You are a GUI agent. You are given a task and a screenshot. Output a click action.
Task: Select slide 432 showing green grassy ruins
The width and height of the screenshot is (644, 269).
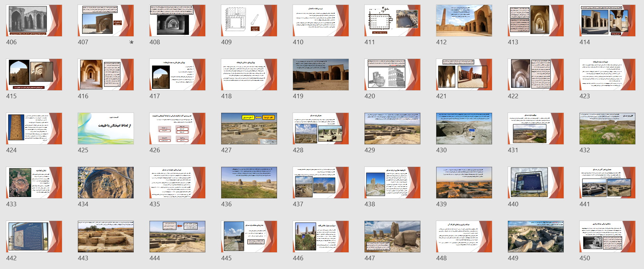pyautogui.click(x=607, y=129)
